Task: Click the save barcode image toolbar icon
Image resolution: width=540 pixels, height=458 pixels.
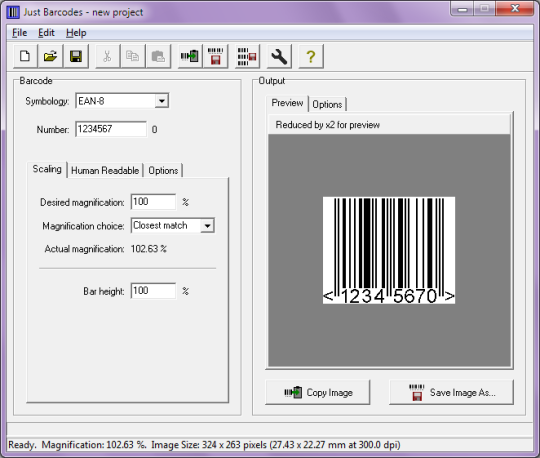Action: (216, 56)
